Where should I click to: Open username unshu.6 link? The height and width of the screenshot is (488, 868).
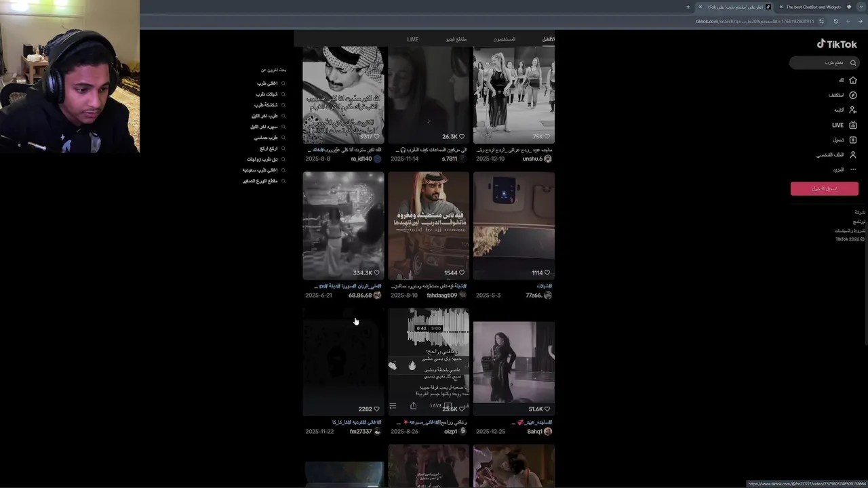click(x=532, y=159)
